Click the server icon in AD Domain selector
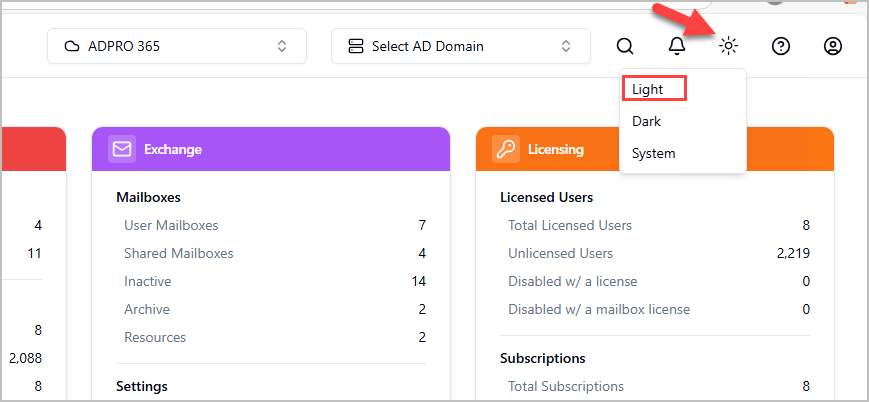 pyautogui.click(x=356, y=46)
